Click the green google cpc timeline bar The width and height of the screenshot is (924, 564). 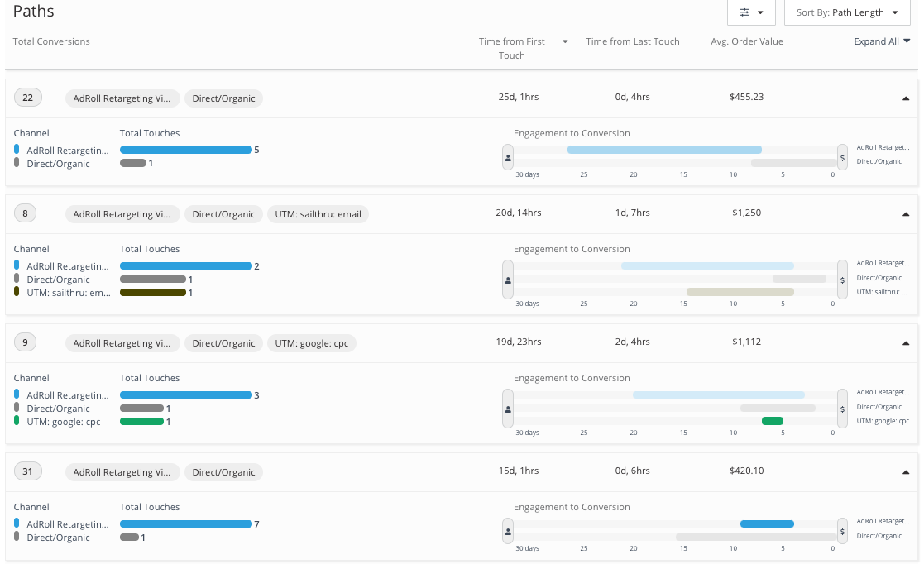pyautogui.click(x=772, y=421)
